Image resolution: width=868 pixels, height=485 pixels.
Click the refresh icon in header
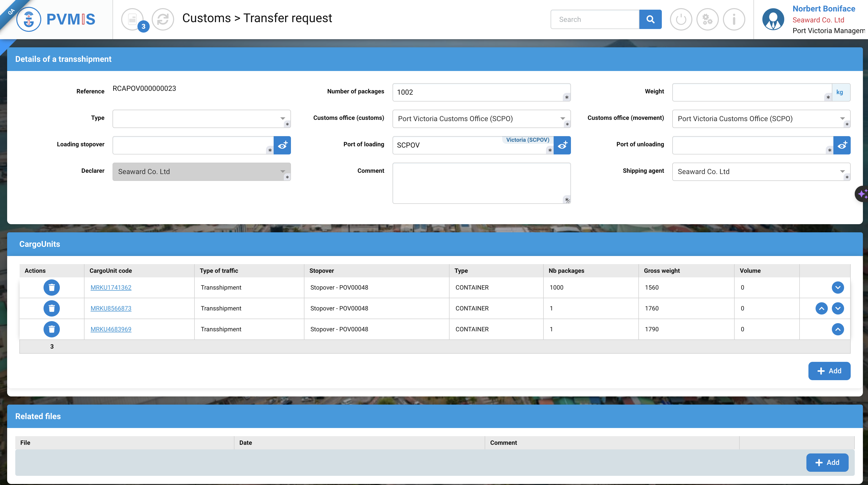tap(163, 19)
